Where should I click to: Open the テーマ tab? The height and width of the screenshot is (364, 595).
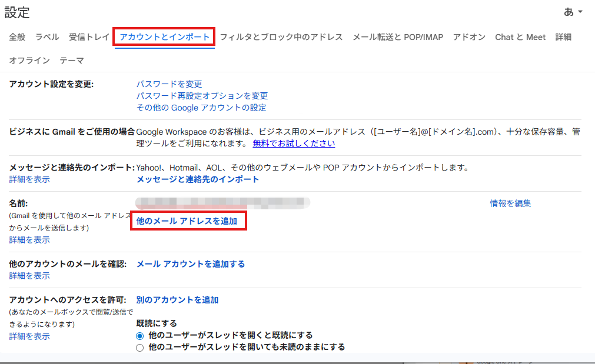tap(72, 61)
